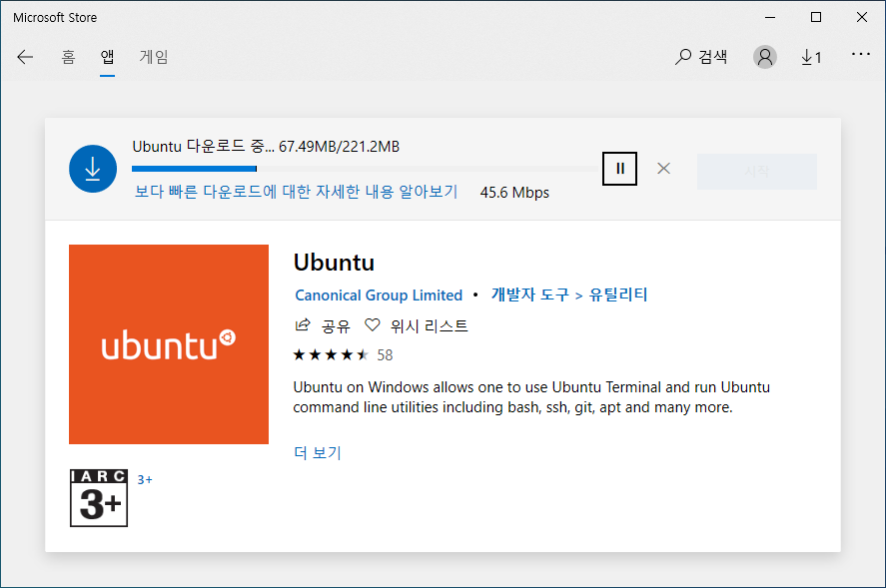
Task: Click the IARC 3+ rating badge
Action: tap(99, 498)
